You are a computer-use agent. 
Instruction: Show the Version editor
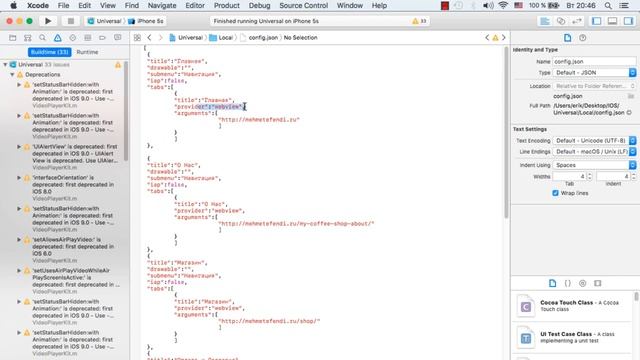tap(577, 21)
